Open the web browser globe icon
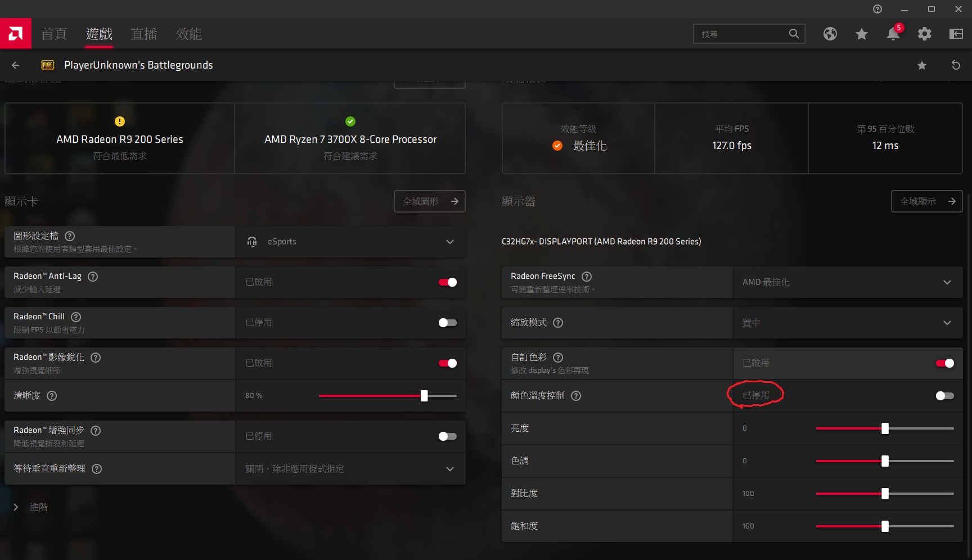972x560 pixels. pos(830,34)
